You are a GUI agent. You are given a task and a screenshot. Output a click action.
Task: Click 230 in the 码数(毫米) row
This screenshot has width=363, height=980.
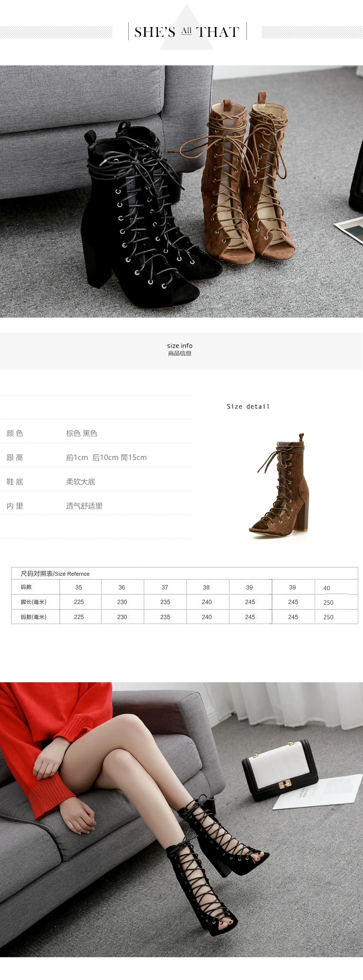click(122, 617)
